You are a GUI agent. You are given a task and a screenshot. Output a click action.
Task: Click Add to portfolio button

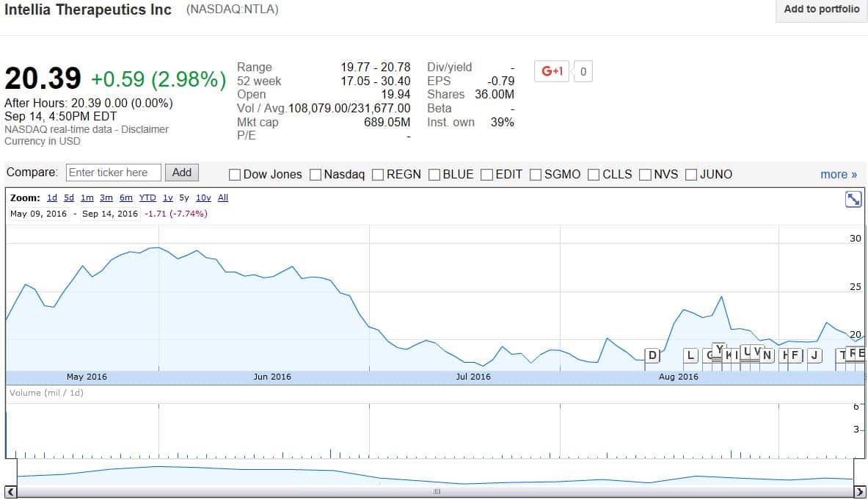coord(822,10)
